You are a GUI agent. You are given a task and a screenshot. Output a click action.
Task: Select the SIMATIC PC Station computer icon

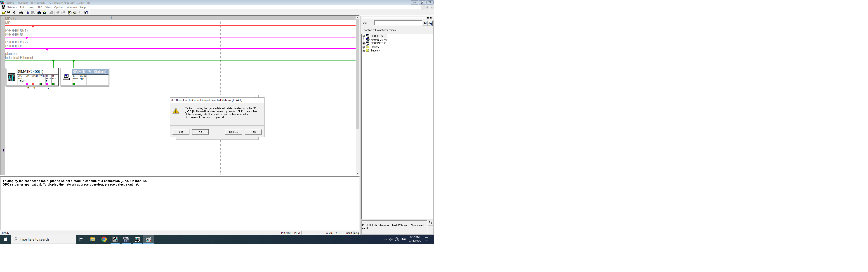(x=66, y=77)
